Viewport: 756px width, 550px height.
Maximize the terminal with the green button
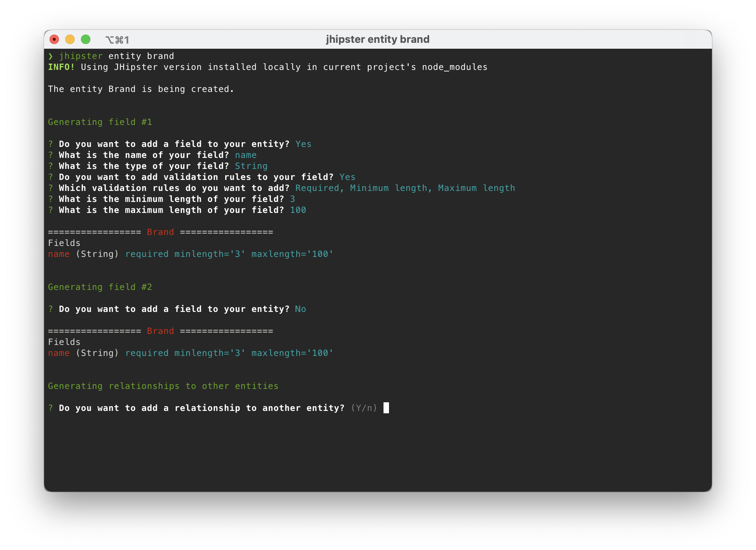click(86, 39)
